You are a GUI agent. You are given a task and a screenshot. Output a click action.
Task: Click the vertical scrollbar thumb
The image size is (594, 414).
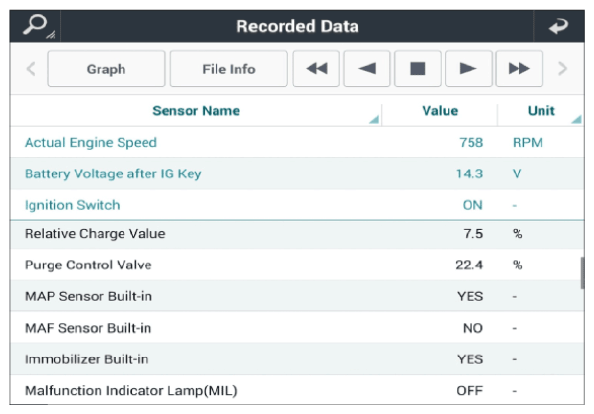[582, 273]
